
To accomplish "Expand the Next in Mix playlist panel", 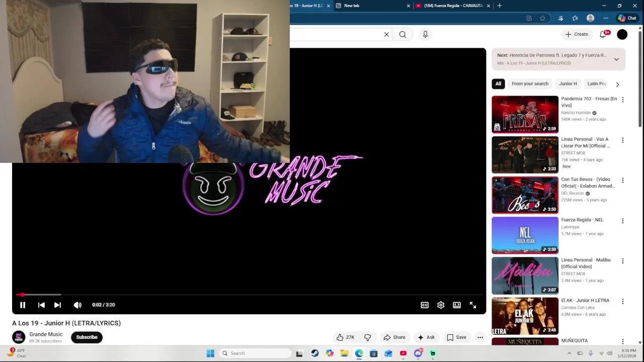I will tap(616, 59).
